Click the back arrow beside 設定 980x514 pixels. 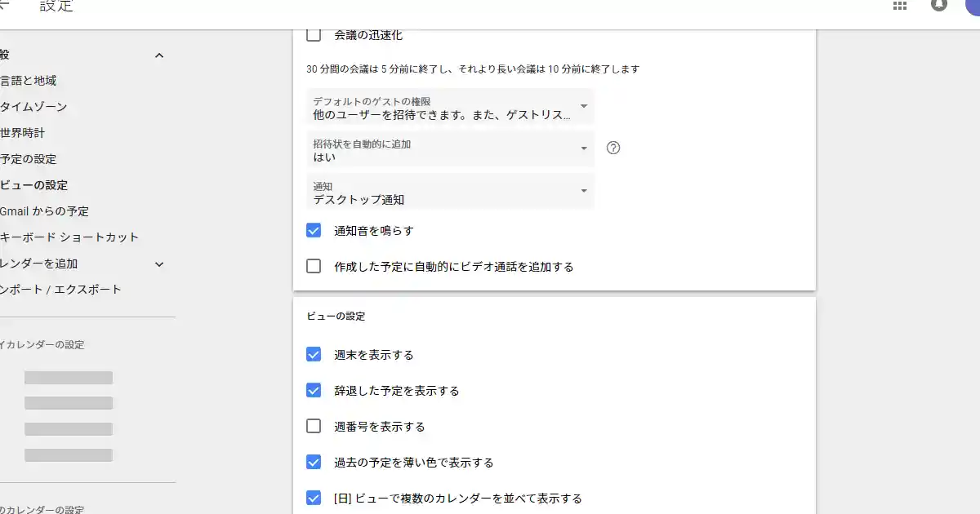point(3,5)
